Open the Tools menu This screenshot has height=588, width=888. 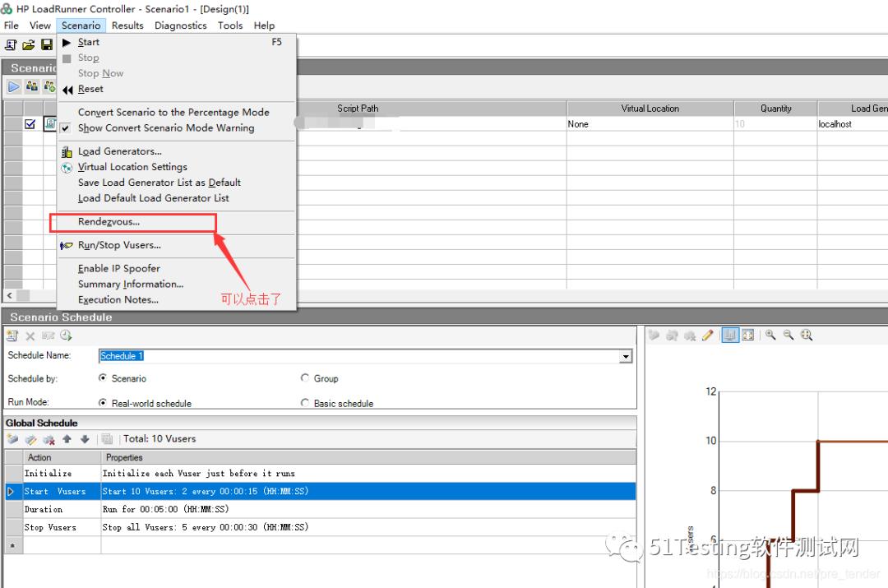230,25
